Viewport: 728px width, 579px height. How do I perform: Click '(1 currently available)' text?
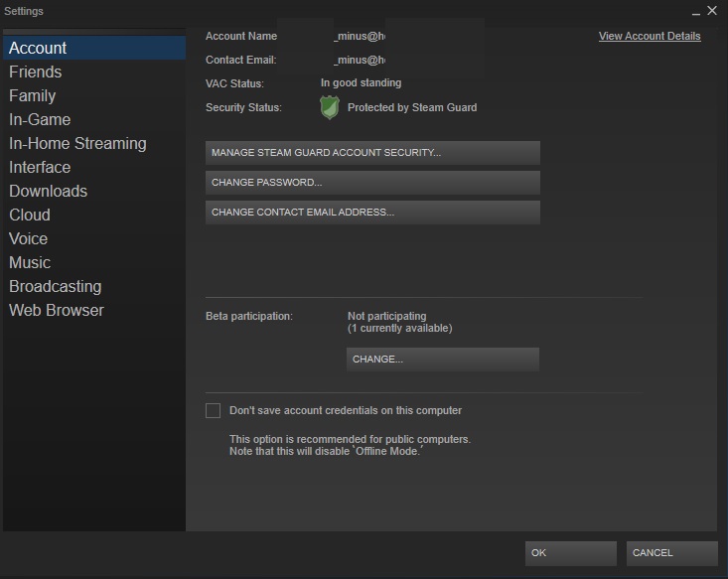(x=399, y=329)
